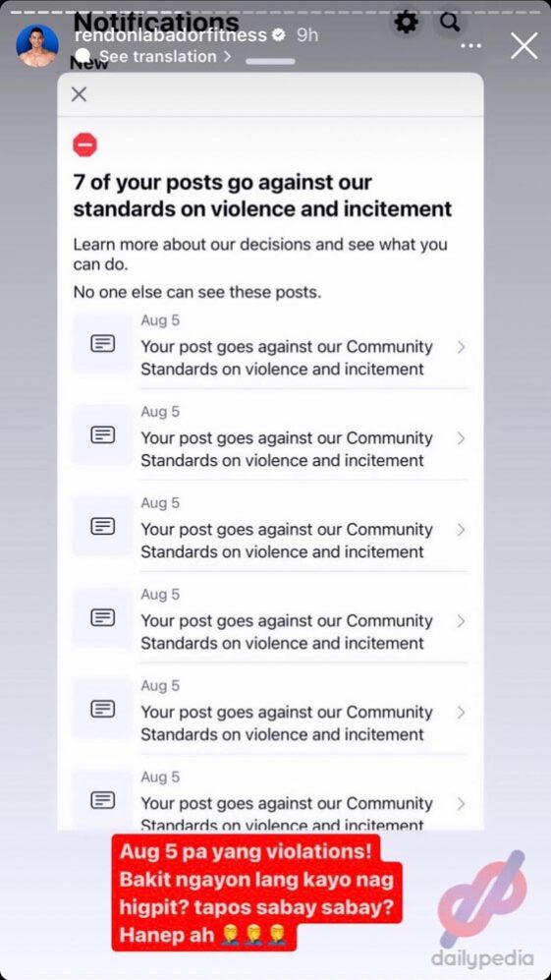Expand the second Aug 5 violation chevron
Image resolution: width=551 pixels, height=980 pixels.
coord(461,438)
